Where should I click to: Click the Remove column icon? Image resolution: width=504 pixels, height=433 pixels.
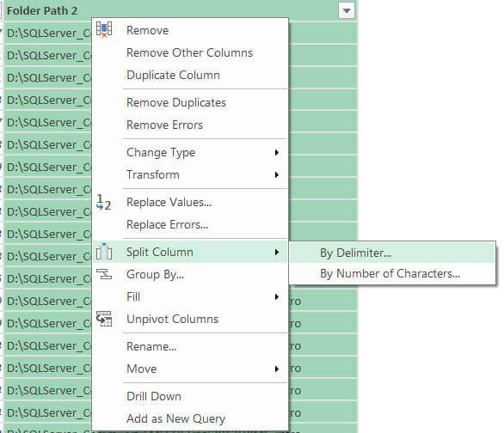[x=104, y=30]
